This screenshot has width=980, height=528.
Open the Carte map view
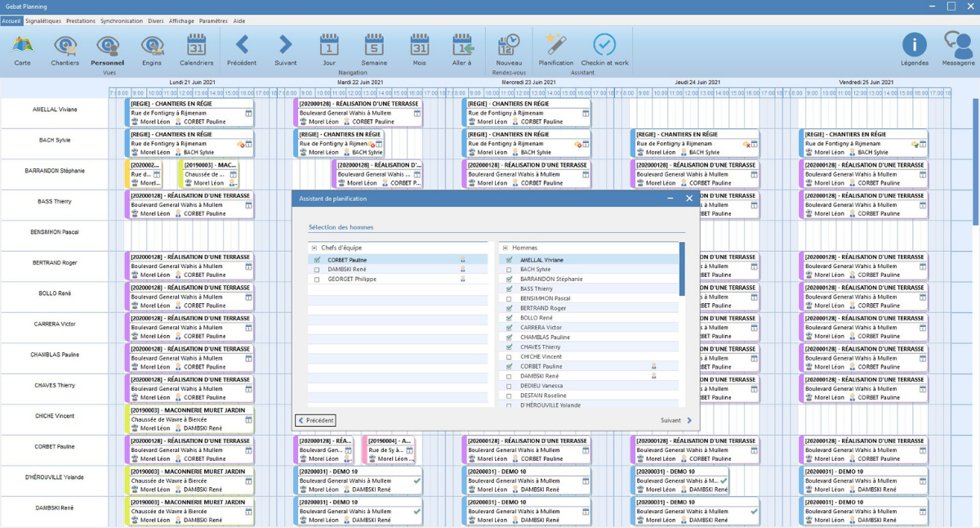22,48
